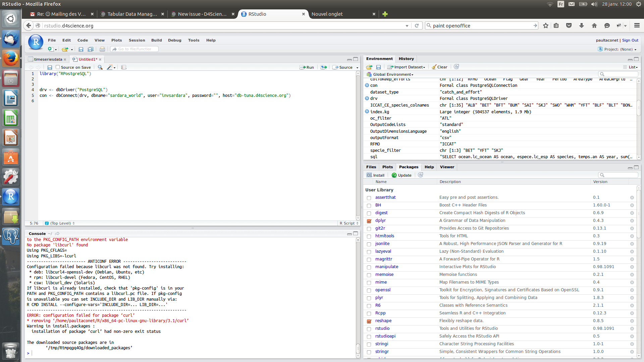The image size is (644, 362).
Task: Click the Sign Out link
Action: click(x=630, y=40)
